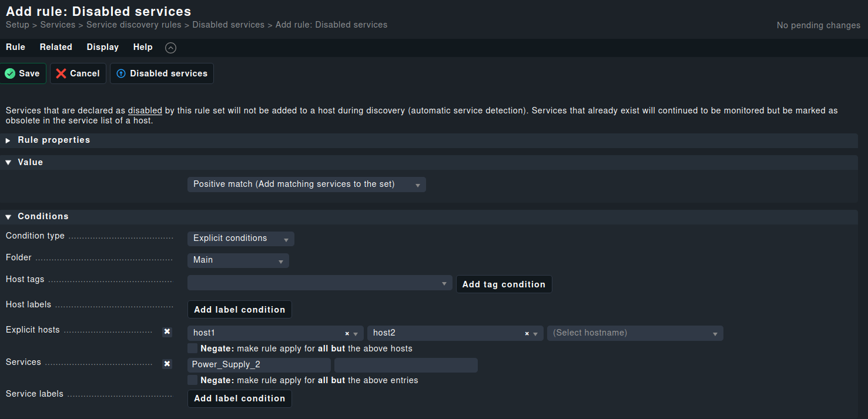Screen dimensions: 868x419
Task: Click the empty second Services input field
Action: pyautogui.click(x=405, y=365)
